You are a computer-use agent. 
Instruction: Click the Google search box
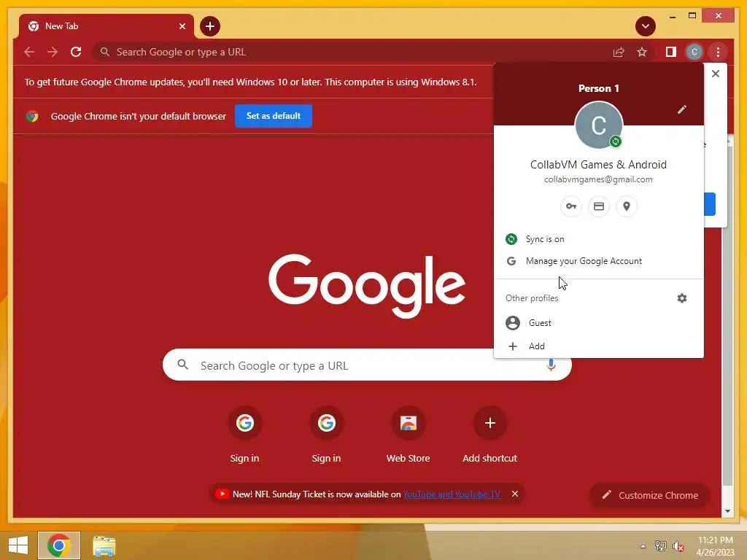[x=367, y=365]
